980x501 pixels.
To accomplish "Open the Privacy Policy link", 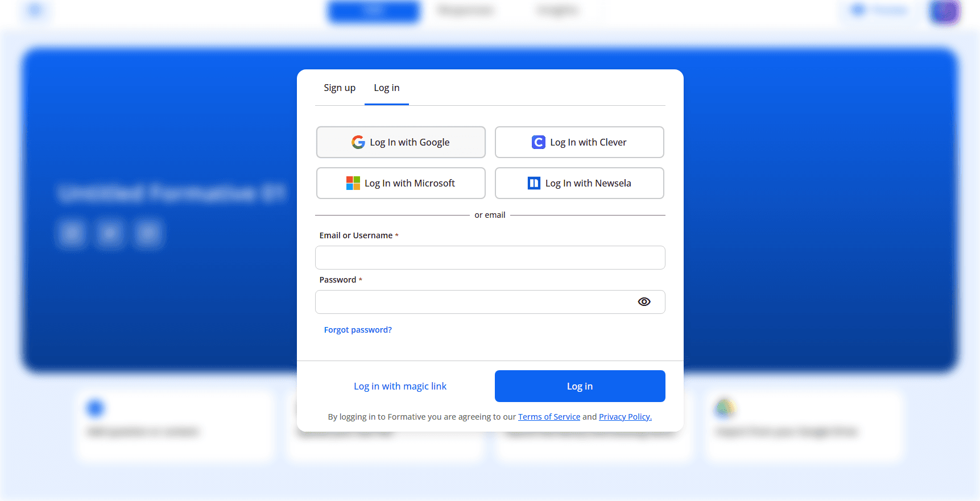I will click(x=625, y=417).
